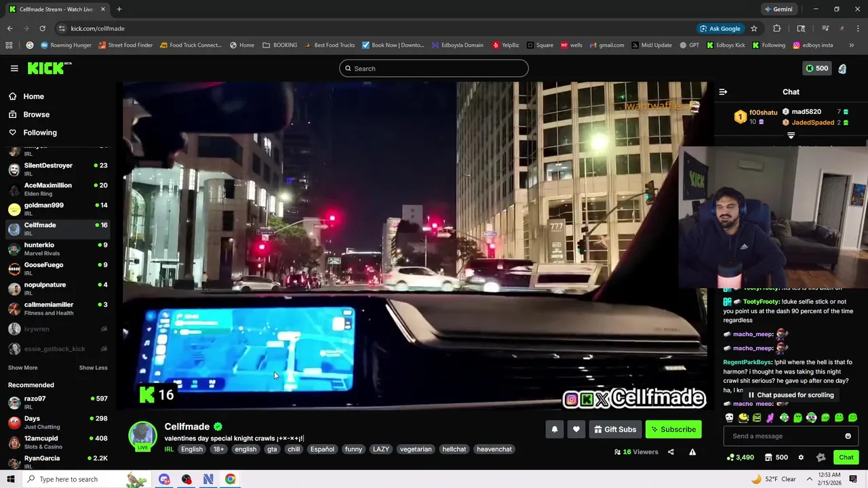Open GooseFuego channel in sidebar
Screen dimensions: 868x488
[57, 268]
